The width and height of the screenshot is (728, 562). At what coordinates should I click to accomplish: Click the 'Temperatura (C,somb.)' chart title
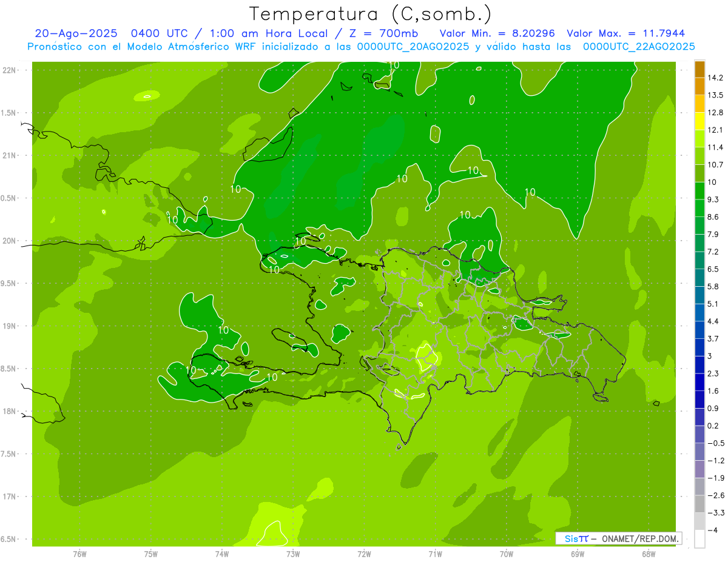370,13
